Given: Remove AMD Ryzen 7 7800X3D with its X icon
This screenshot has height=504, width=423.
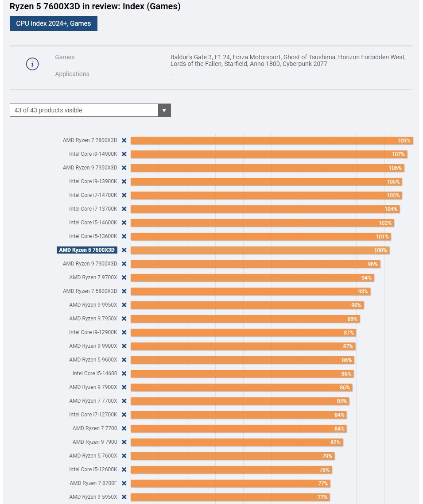Looking at the screenshot, I should pyautogui.click(x=124, y=140).
